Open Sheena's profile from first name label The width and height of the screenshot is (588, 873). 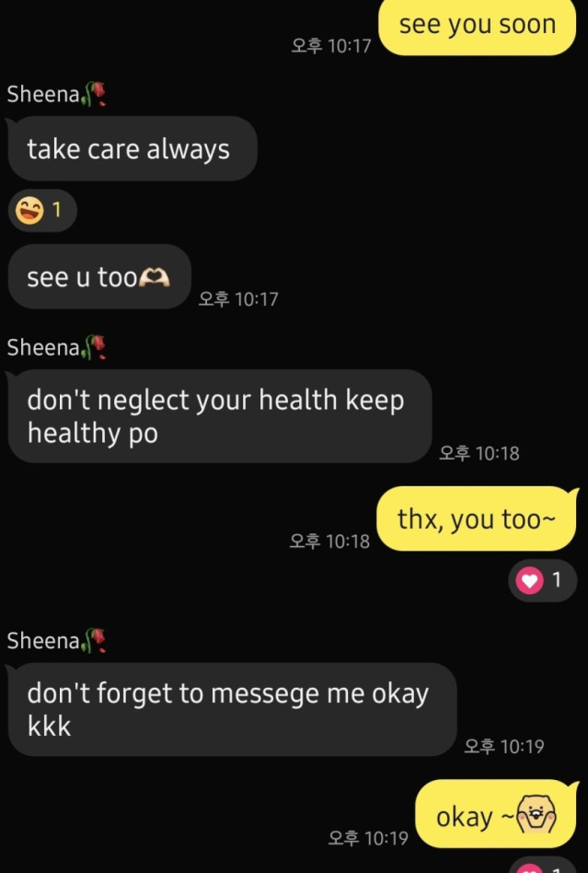pos(43,94)
